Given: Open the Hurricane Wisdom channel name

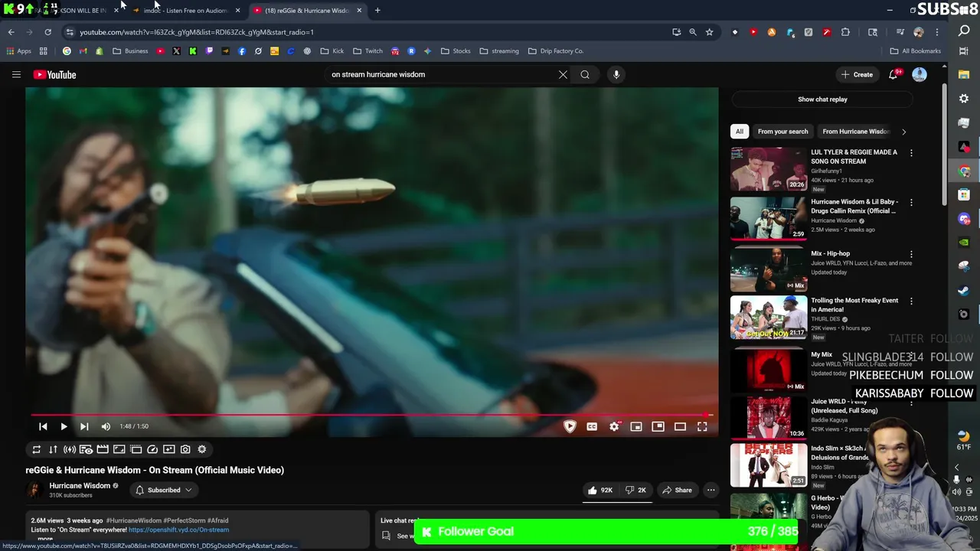Looking at the screenshot, I should [x=80, y=485].
